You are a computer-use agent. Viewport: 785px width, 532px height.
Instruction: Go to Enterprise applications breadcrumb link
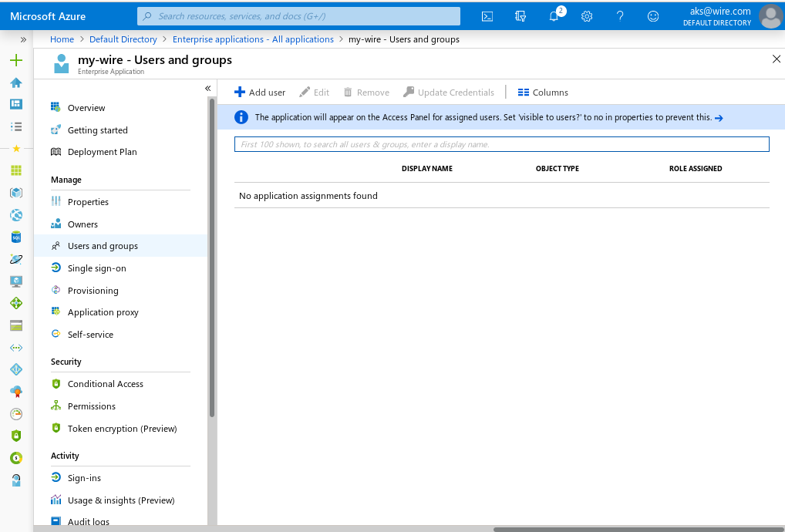253,39
